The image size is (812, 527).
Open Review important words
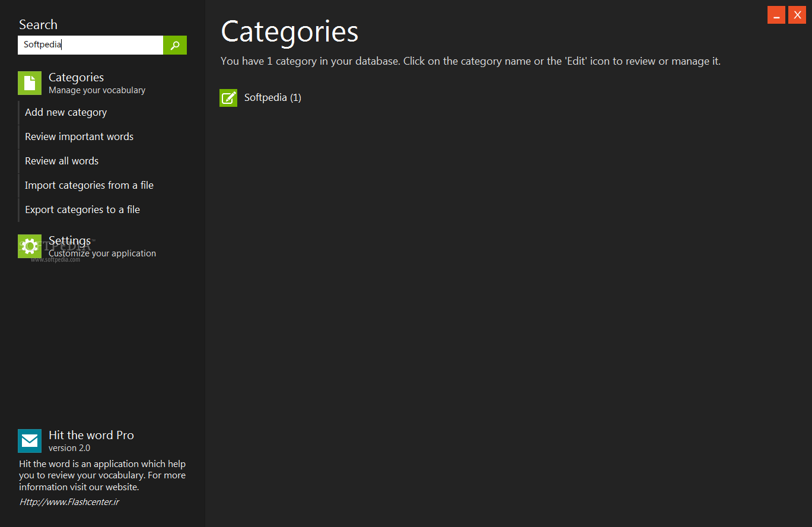click(x=79, y=137)
